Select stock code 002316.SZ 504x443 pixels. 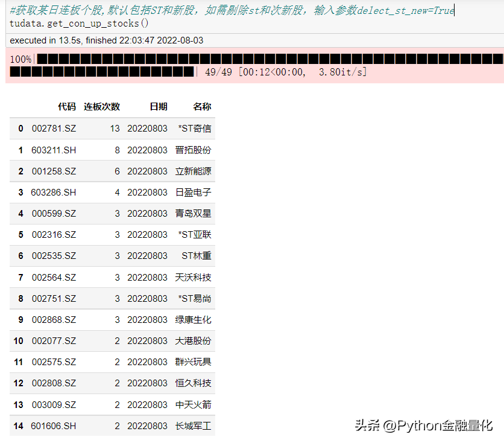(54, 235)
